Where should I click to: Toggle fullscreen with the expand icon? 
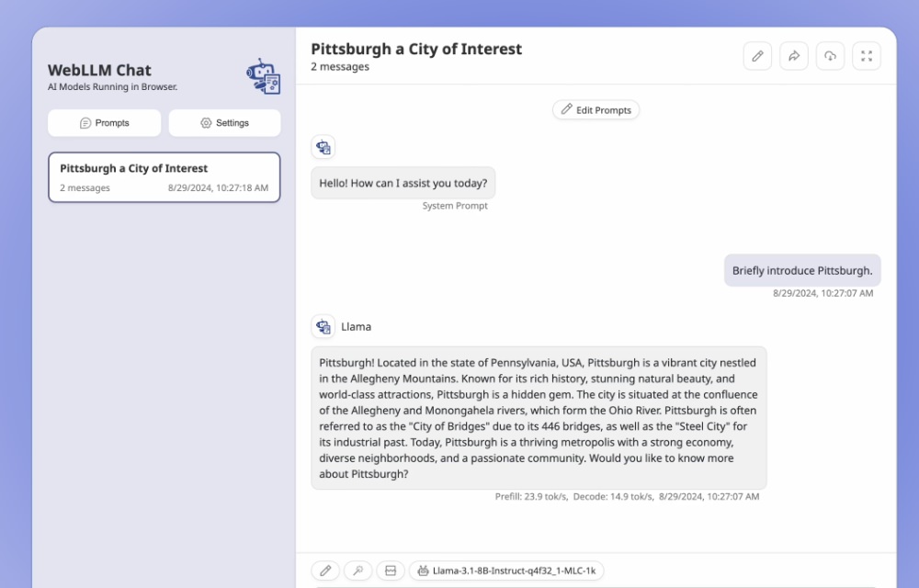[x=866, y=56]
